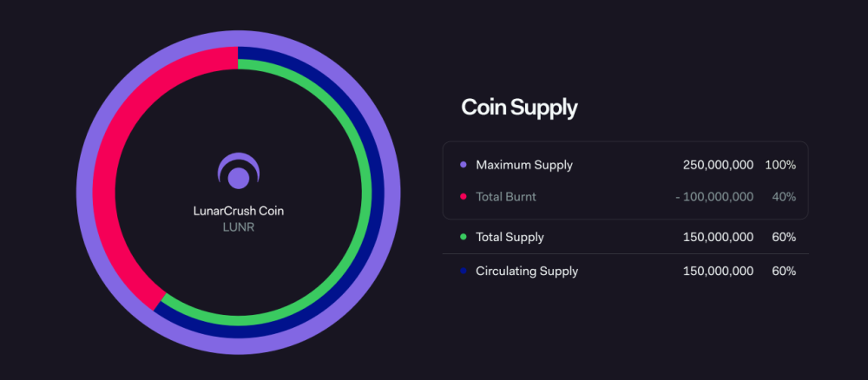Screen dimensions: 868x380
Task: Click the Coin Supply heading
Action: pyautogui.click(x=519, y=108)
